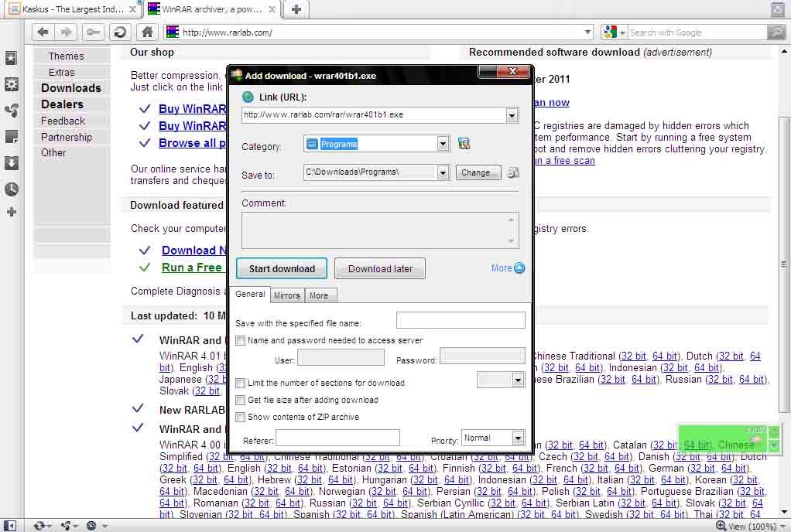
Task: Click the Change... button
Action: (x=478, y=172)
